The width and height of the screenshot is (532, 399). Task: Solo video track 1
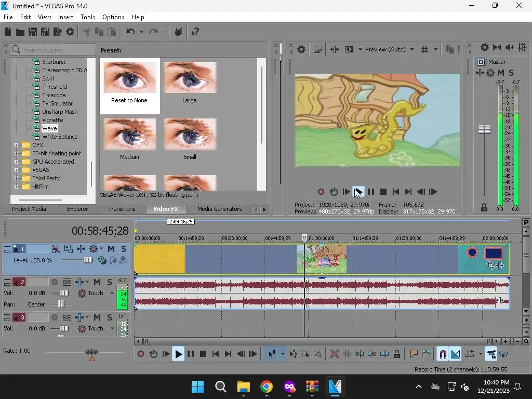(124, 249)
